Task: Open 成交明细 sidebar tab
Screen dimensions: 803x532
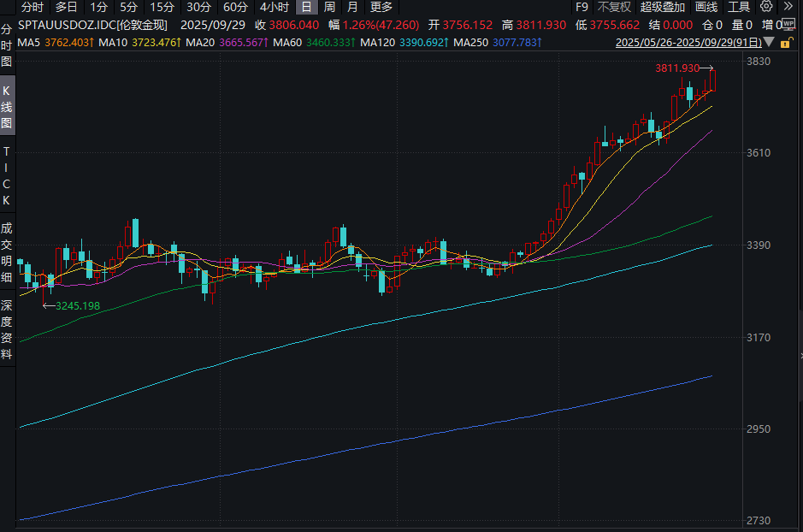Action: tap(7, 252)
